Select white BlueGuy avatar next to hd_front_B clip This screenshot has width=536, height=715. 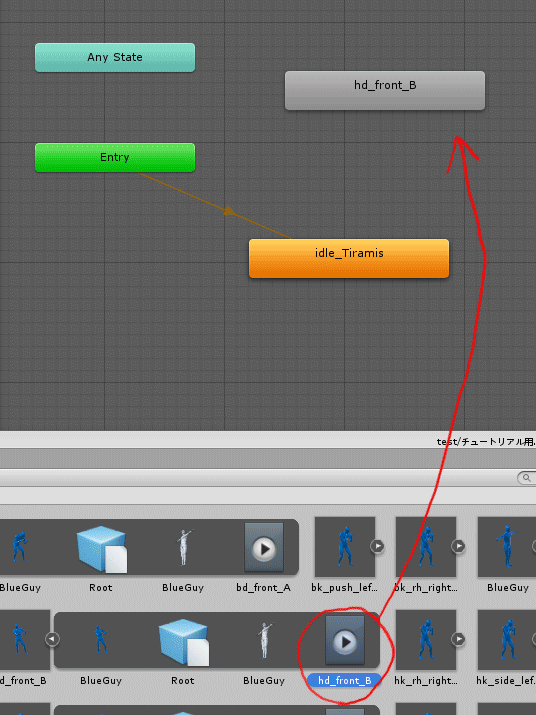[x=264, y=640]
